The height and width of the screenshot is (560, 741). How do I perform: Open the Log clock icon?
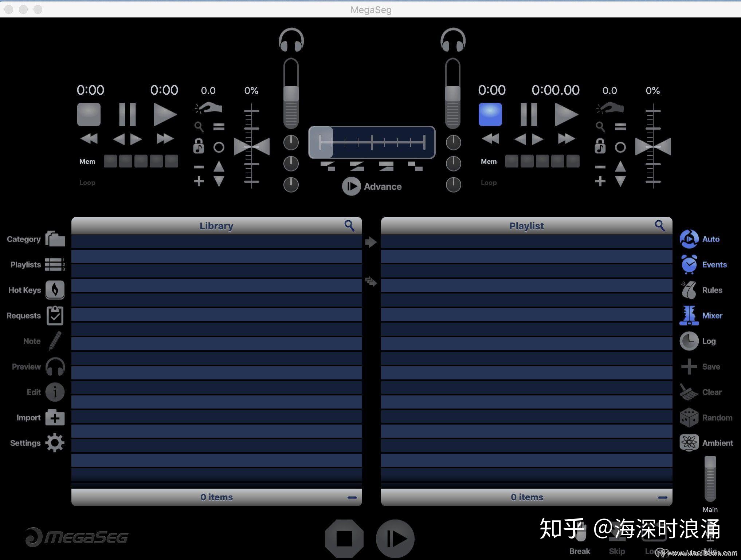689,341
